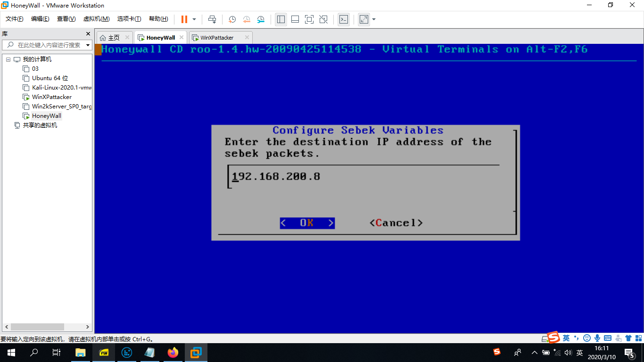The image size is (644, 362).
Task: Switch to the WinXPattacker tab
Action: coord(217,38)
